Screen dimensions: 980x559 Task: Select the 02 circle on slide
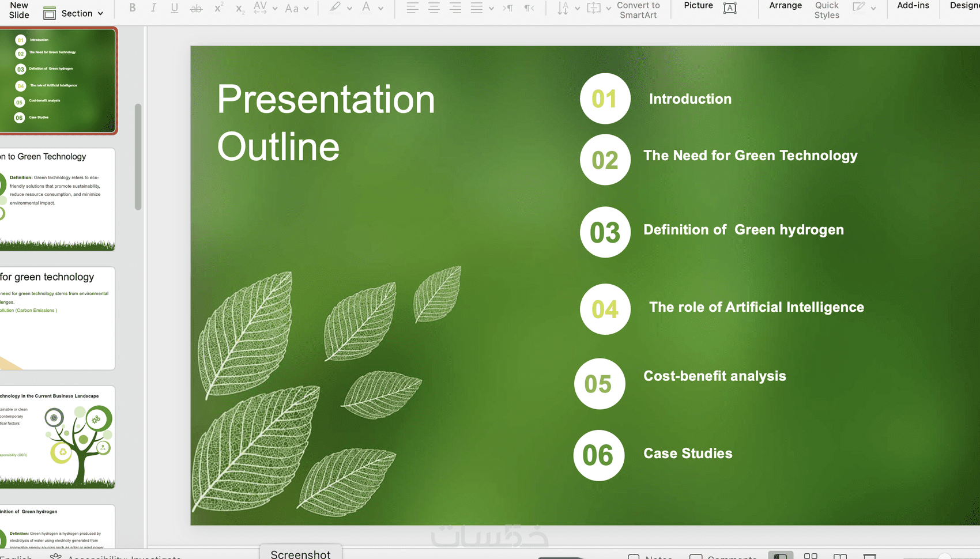(x=605, y=160)
